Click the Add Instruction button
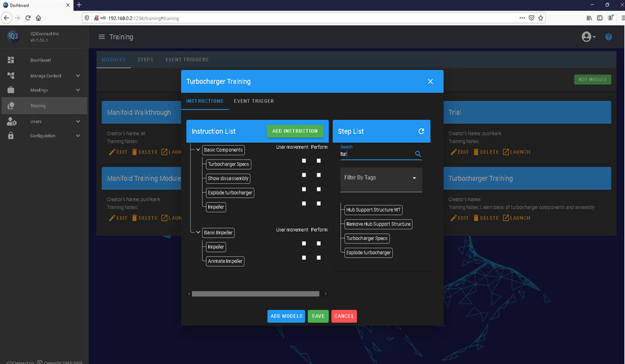The height and width of the screenshot is (364, 625). pos(295,131)
